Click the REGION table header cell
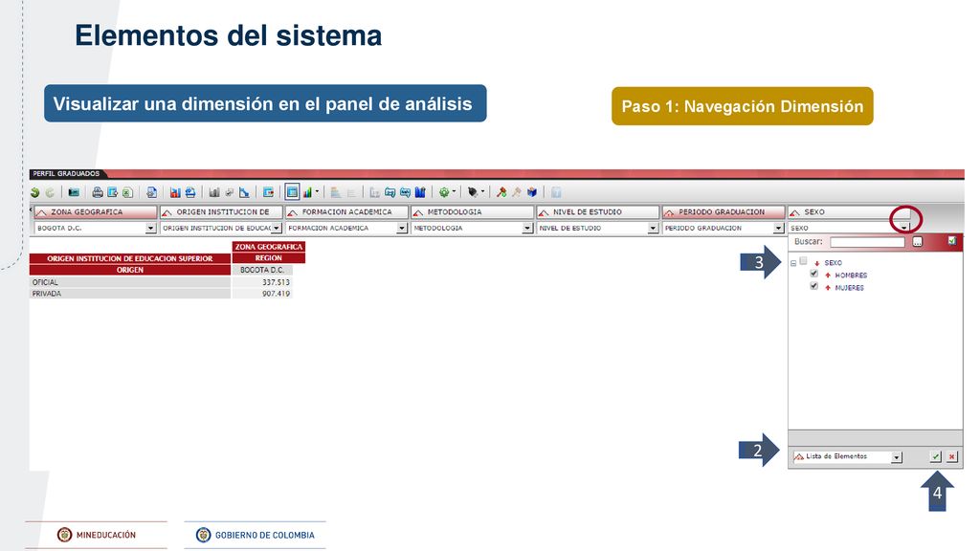Viewport: 980px width, 551px height. tap(269, 258)
